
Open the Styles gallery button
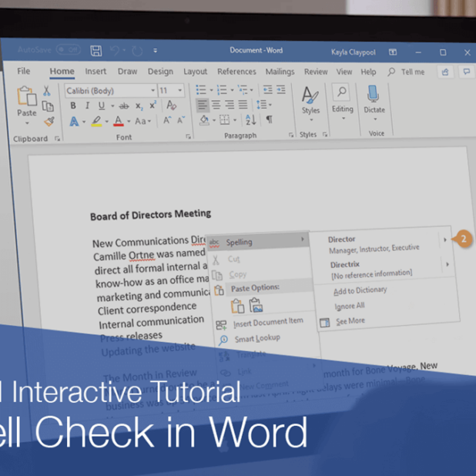tap(310, 103)
